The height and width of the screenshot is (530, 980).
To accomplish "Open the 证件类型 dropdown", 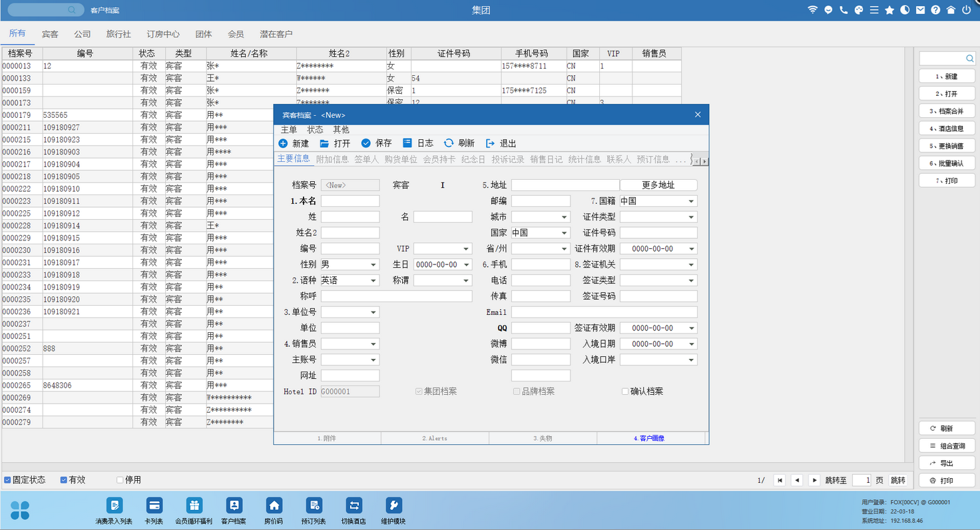I will pyautogui.click(x=692, y=217).
